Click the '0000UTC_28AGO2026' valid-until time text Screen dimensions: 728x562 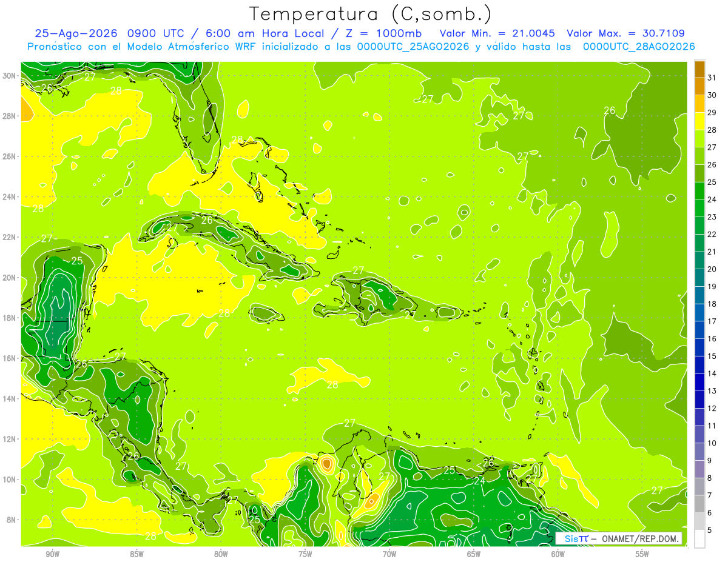click(639, 47)
